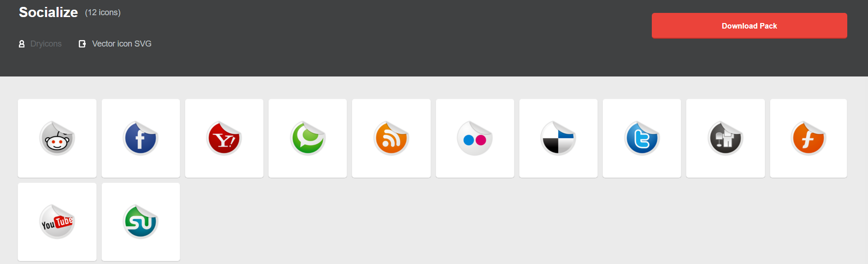
Task: Click the Vector icon SVG label
Action: (122, 44)
